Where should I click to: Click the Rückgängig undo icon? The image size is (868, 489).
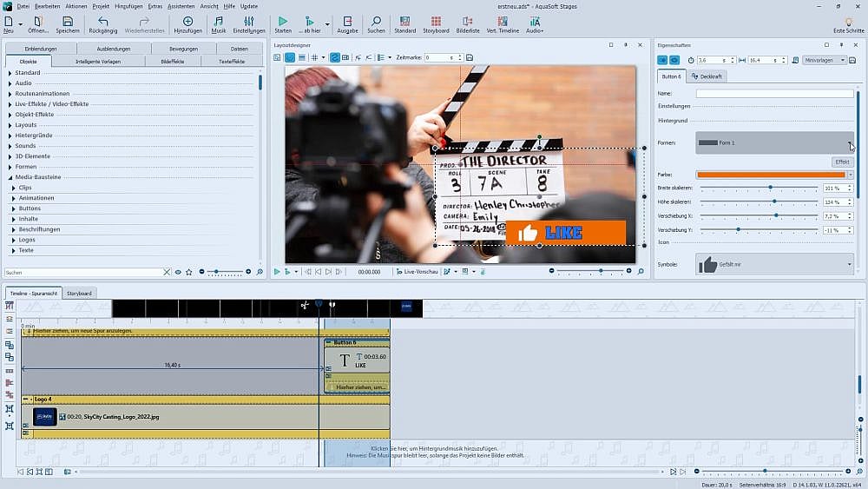coord(103,21)
